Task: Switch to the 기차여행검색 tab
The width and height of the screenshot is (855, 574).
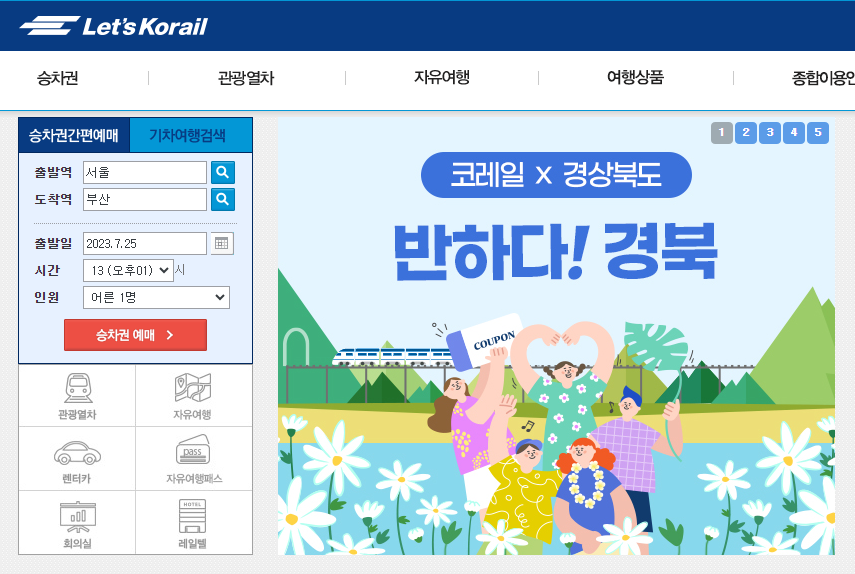Action: click(x=190, y=135)
